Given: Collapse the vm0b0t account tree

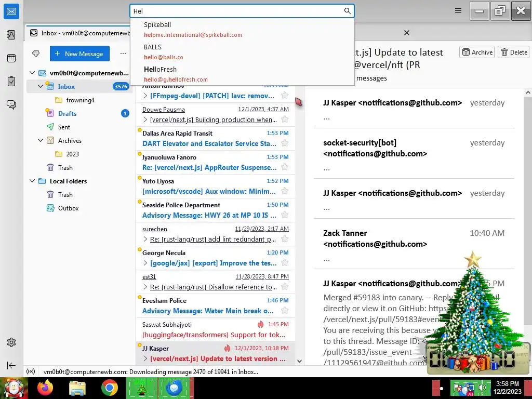Looking at the screenshot, I should pyautogui.click(x=32, y=73).
